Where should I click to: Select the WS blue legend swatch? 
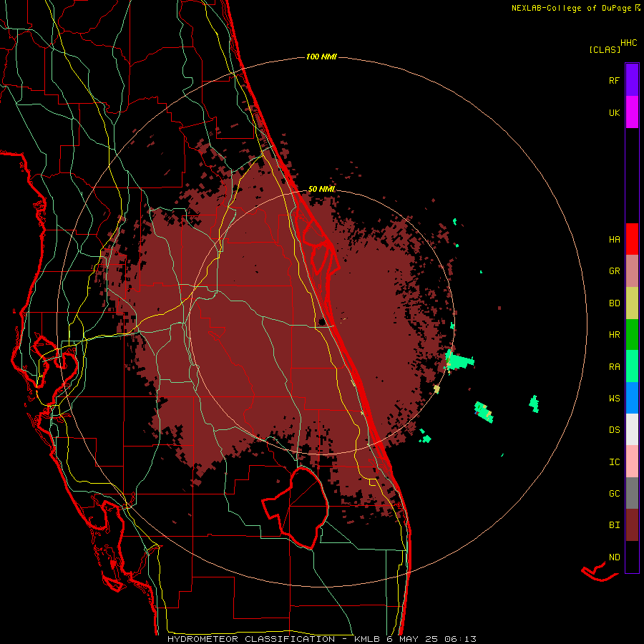pos(632,398)
